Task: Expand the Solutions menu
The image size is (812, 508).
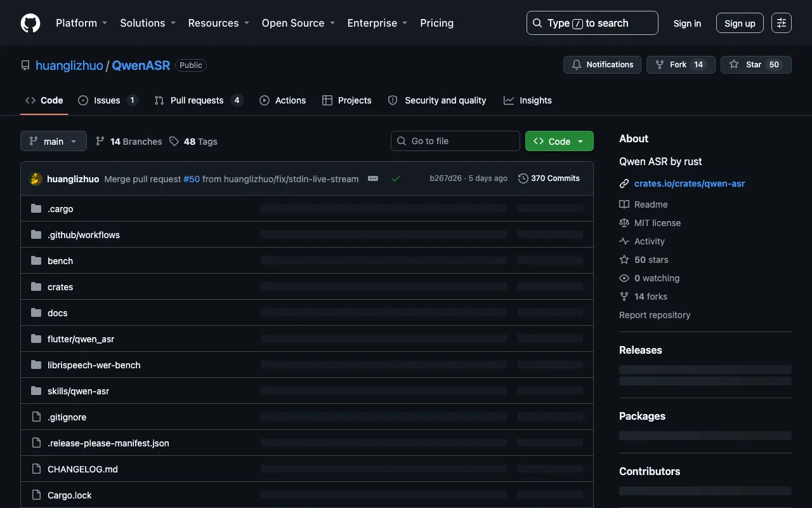Action: pos(148,23)
